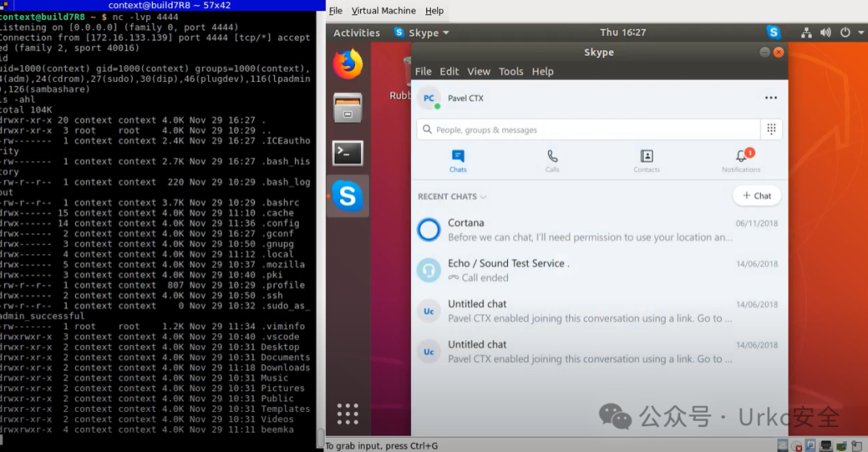Click the terminal window scrollbar
Screen dimensions: 868x452
[320, 438]
